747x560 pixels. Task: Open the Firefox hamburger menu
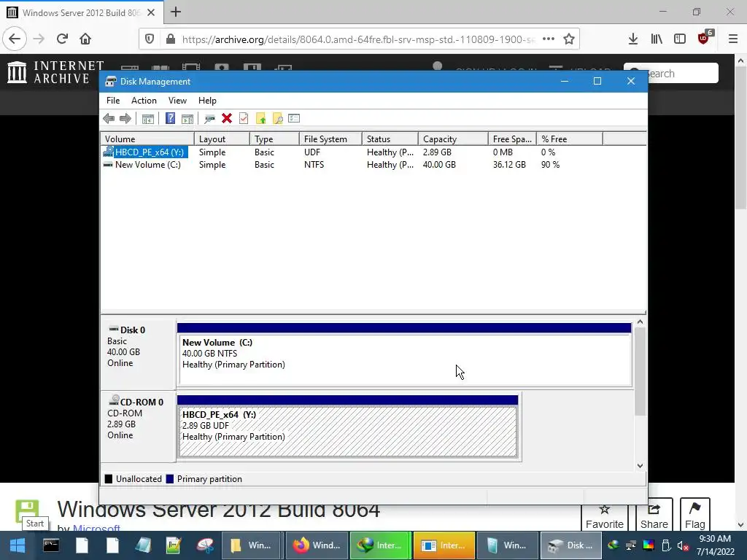tap(733, 39)
